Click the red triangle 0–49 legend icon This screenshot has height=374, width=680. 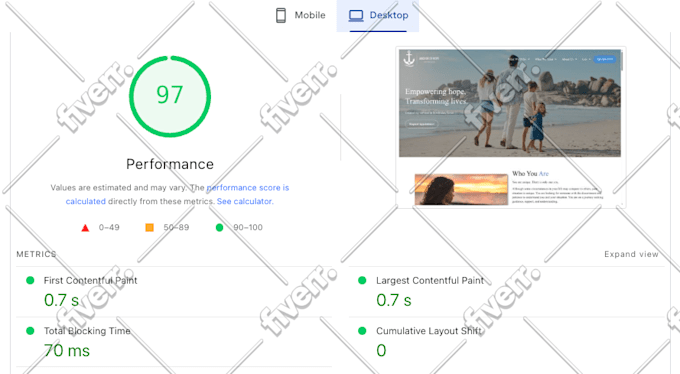coord(85,228)
